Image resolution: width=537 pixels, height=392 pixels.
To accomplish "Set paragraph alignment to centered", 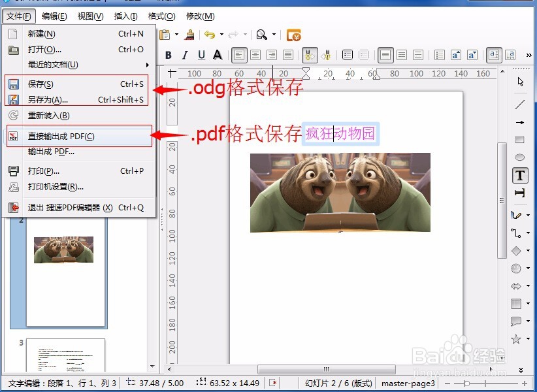I will click(255, 55).
